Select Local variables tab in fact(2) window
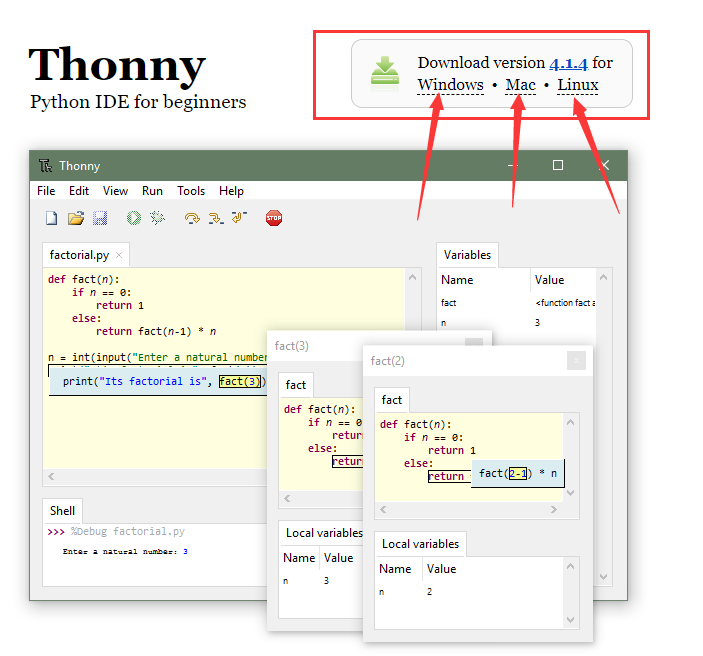This screenshot has height=656, width=703. click(x=420, y=544)
